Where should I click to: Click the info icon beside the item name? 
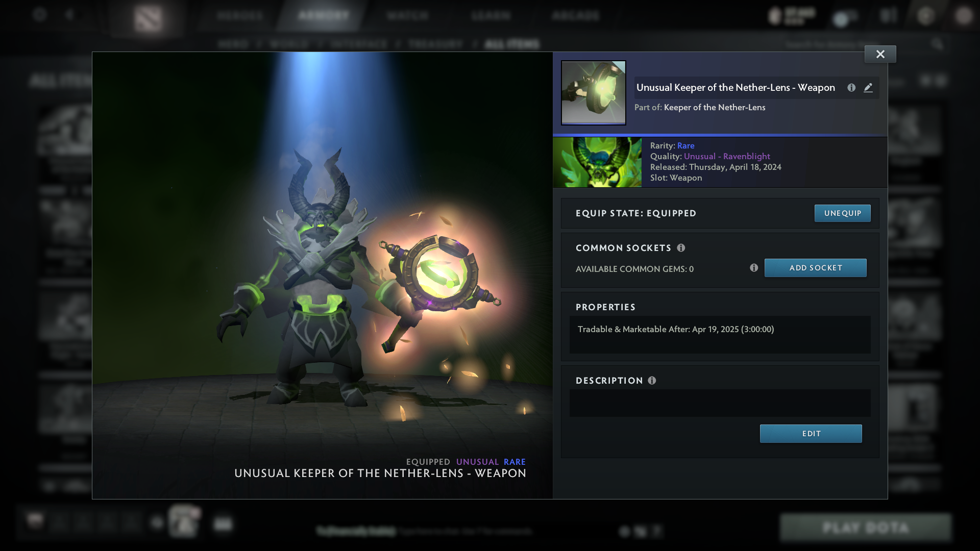[851, 87]
